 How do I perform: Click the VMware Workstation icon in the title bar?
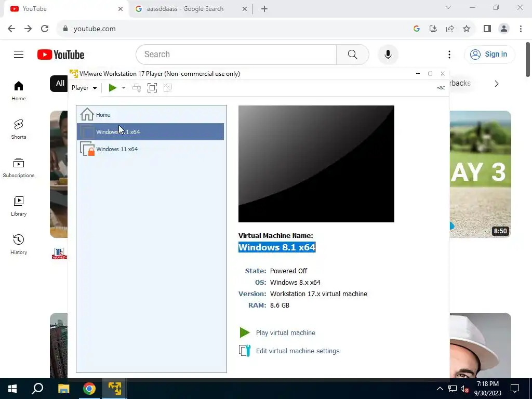pyautogui.click(x=74, y=74)
